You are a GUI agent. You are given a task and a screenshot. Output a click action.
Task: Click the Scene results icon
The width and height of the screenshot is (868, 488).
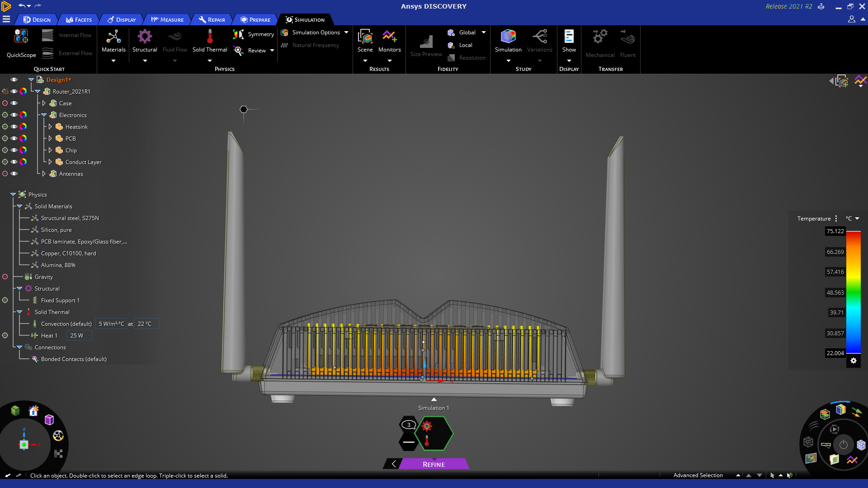point(365,37)
